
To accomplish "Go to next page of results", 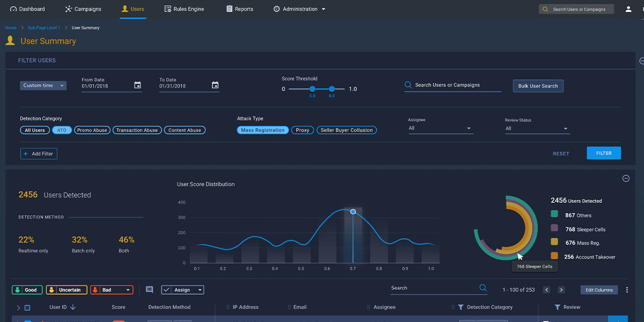I will point(561,290).
